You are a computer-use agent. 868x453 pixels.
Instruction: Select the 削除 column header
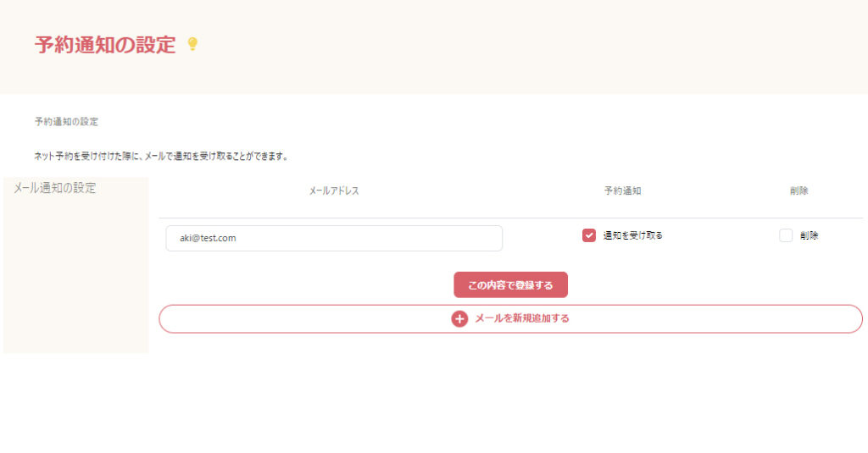pos(798,191)
